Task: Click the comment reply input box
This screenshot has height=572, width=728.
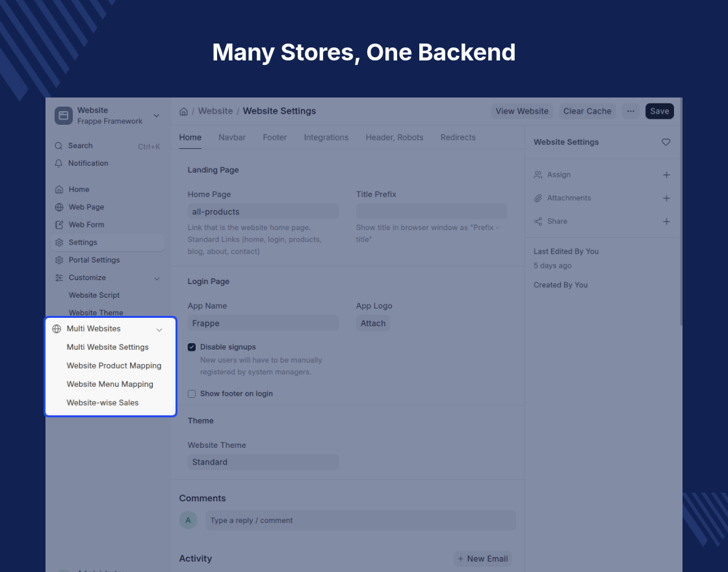Action: click(x=361, y=521)
